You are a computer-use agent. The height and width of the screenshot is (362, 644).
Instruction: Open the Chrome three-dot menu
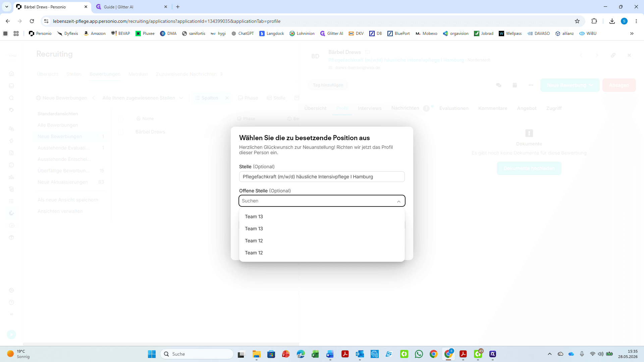tap(636, 21)
